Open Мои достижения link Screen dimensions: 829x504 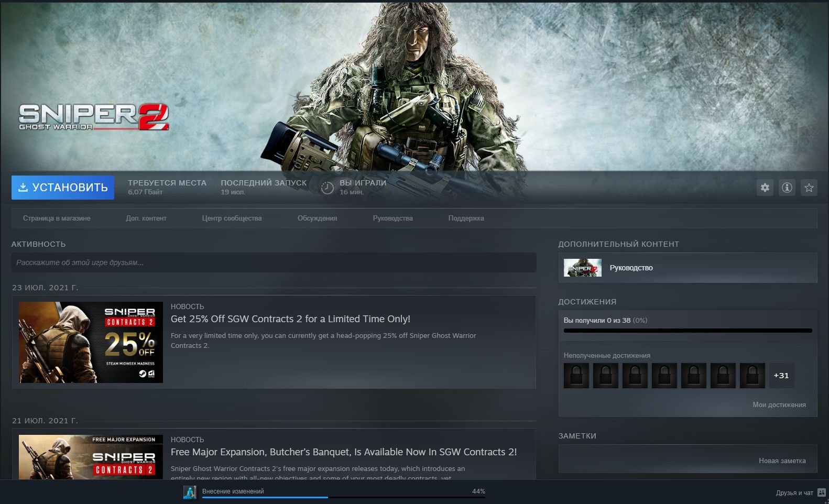[779, 405]
